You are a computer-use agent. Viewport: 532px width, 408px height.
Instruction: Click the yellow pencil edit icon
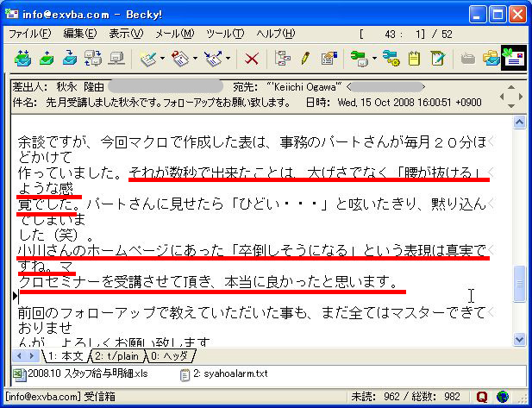pos(305,58)
